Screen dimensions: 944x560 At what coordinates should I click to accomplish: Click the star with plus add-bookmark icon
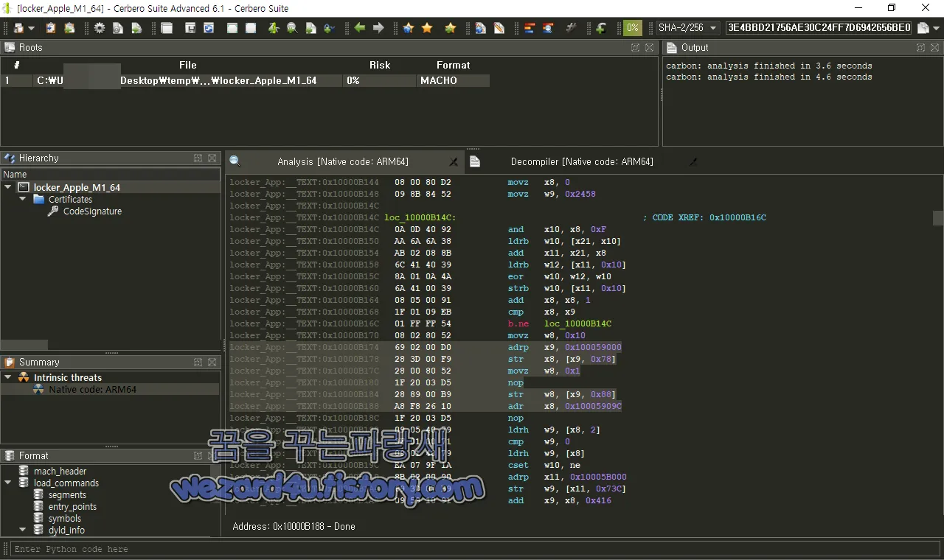451,28
